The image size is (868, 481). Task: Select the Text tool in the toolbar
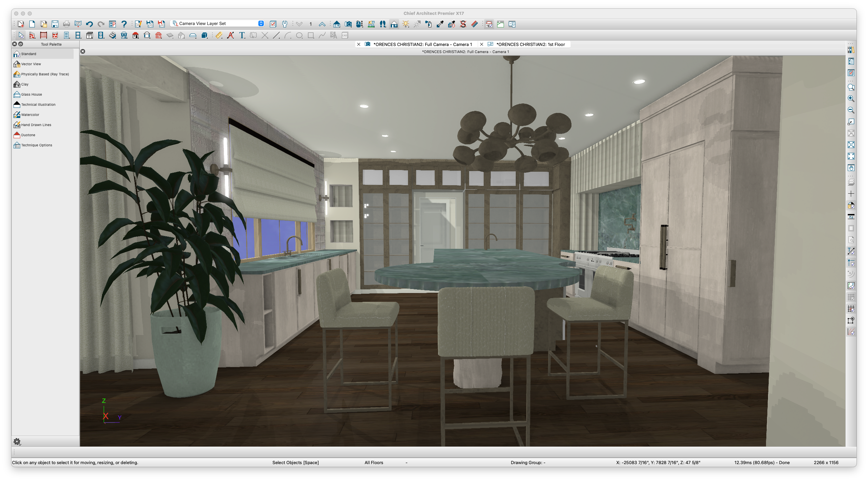point(242,35)
